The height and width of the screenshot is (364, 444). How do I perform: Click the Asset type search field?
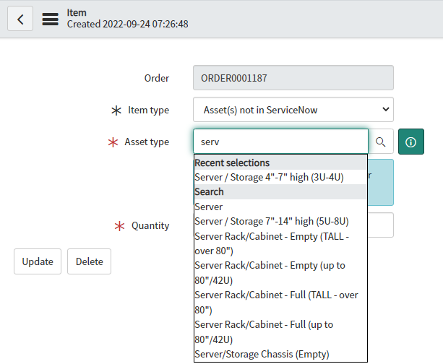281,142
